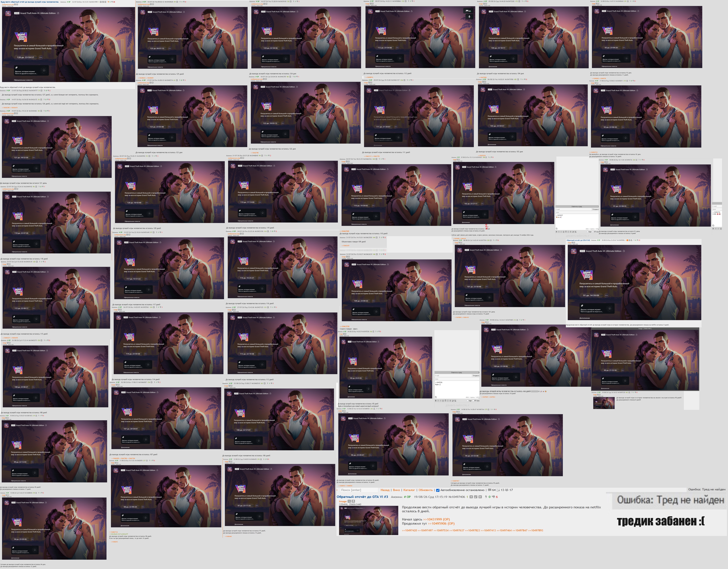Follow the ">>10431999 (OP)" link after "Начал здесь"
The height and width of the screenshot is (569, 728).
click(436, 519)
